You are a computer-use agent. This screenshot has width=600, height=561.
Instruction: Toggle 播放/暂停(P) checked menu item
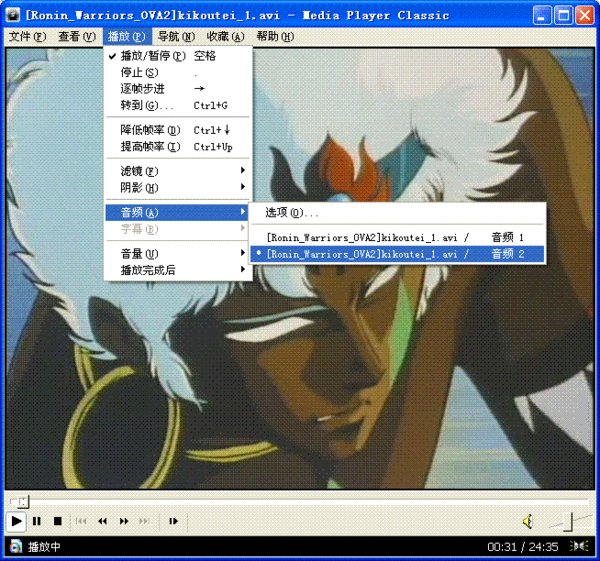(178, 56)
